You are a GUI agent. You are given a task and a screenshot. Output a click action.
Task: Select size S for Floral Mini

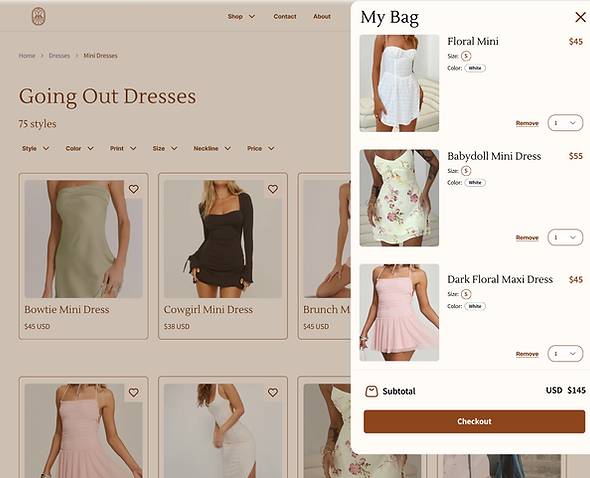pos(466,56)
